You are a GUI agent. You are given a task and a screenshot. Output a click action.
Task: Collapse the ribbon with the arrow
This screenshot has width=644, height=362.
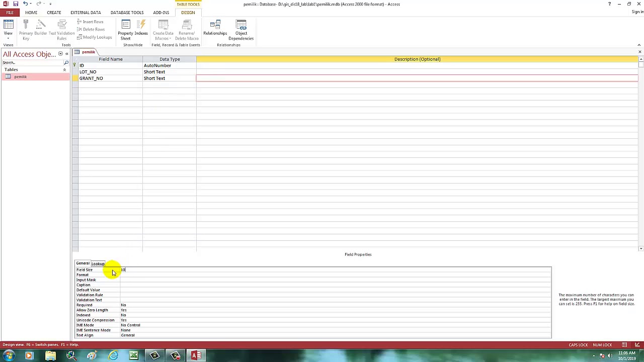639,45
